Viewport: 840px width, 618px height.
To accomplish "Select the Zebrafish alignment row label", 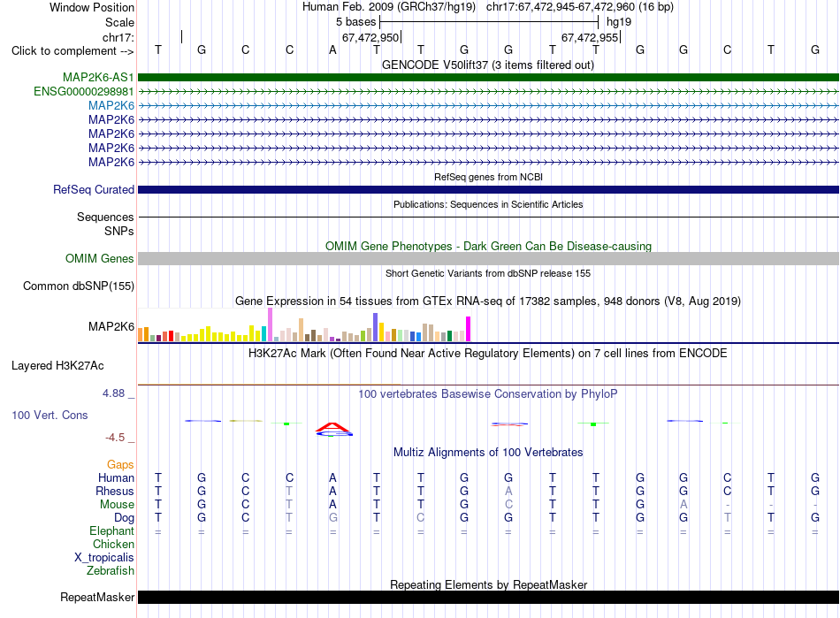I will (111, 570).
